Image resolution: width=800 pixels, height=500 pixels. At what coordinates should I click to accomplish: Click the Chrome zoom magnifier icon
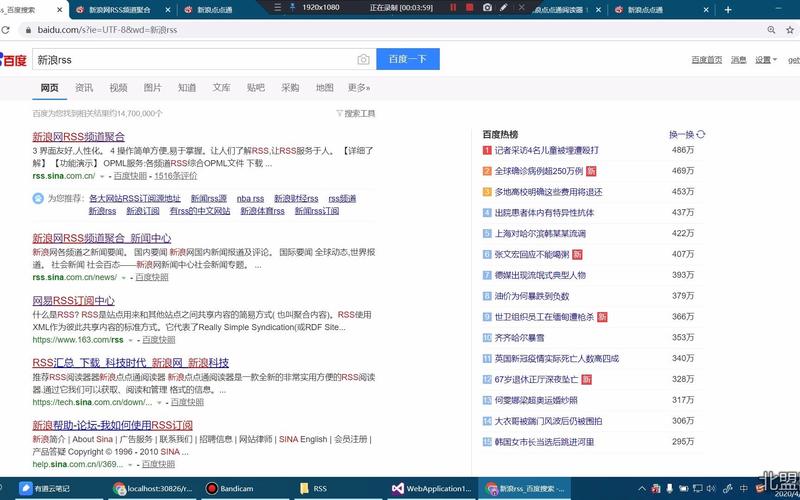(x=771, y=30)
